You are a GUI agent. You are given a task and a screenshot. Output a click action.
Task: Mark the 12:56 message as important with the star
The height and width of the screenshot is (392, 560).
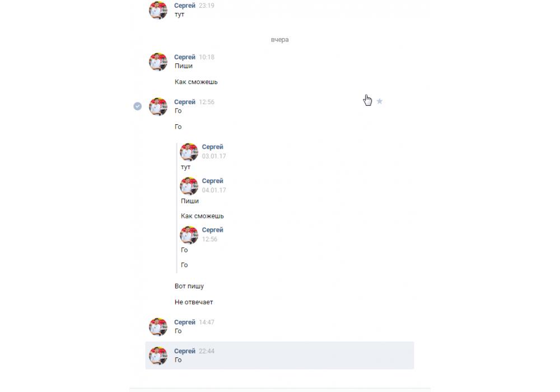tap(379, 101)
